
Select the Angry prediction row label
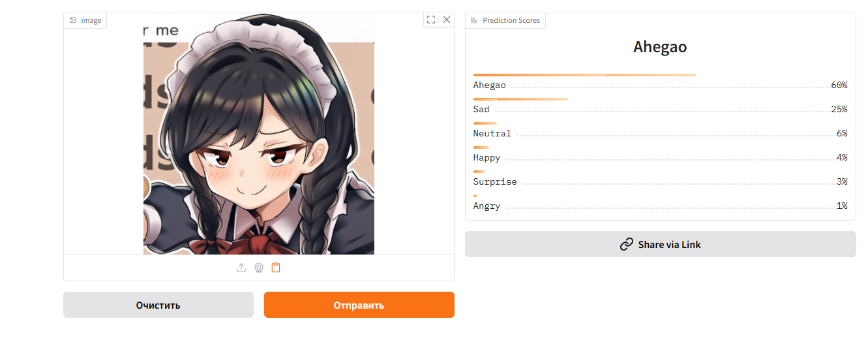487,206
